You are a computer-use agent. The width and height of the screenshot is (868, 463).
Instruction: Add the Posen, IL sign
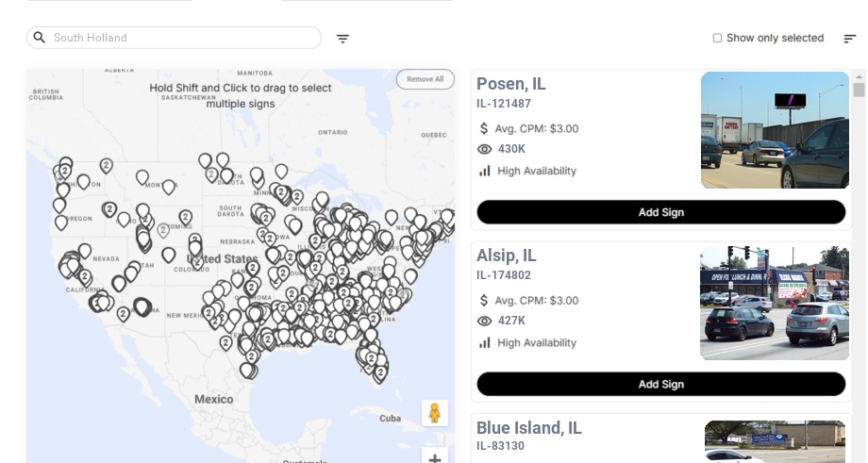coord(660,212)
